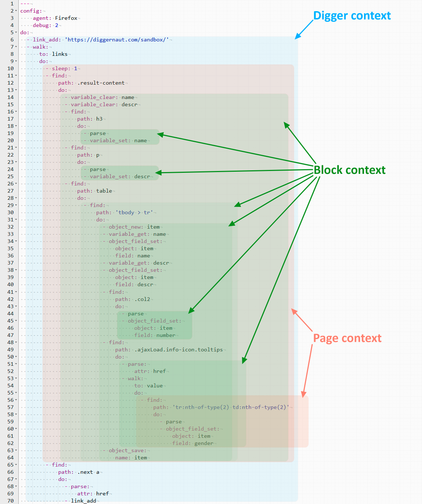Click line number 1 in the gutter
This screenshot has height=504, width=422.
pos(12,4)
